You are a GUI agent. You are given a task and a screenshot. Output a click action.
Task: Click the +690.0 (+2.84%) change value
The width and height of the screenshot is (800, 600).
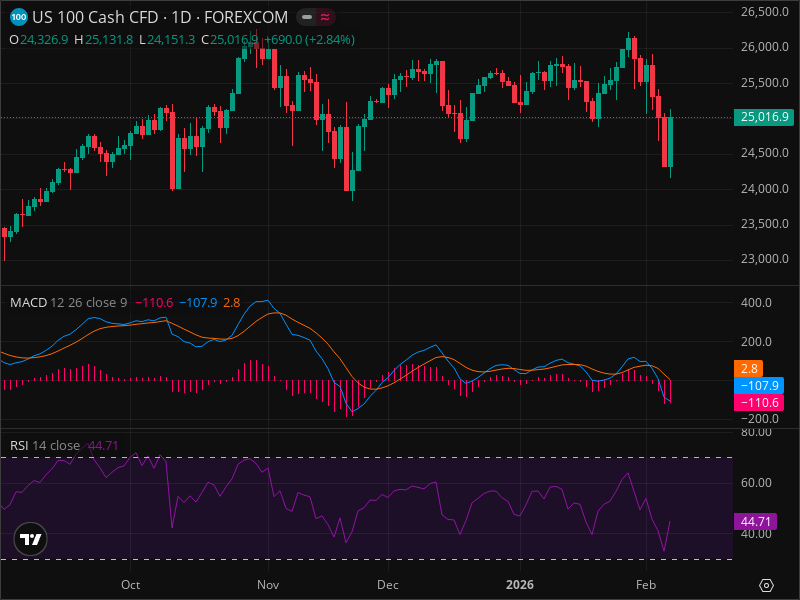[310, 40]
